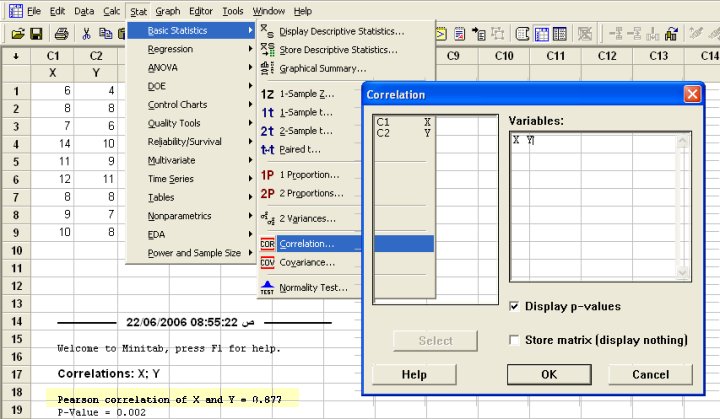Expand the ANOVA submenu arrow
Image resolution: width=720 pixels, height=419 pixels.
(250, 67)
